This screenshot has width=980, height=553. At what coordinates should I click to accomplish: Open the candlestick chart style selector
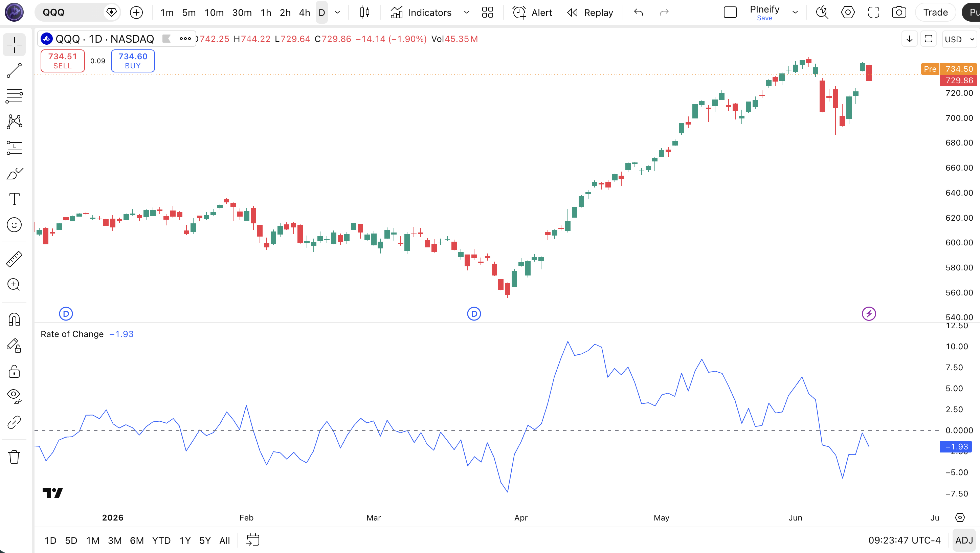(364, 13)
